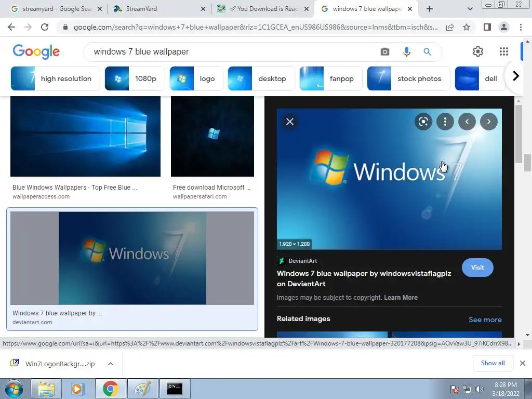The height and width of the screenshot is (399, 532).
Task: Open volume control in system tray
Action: (480, 389)
